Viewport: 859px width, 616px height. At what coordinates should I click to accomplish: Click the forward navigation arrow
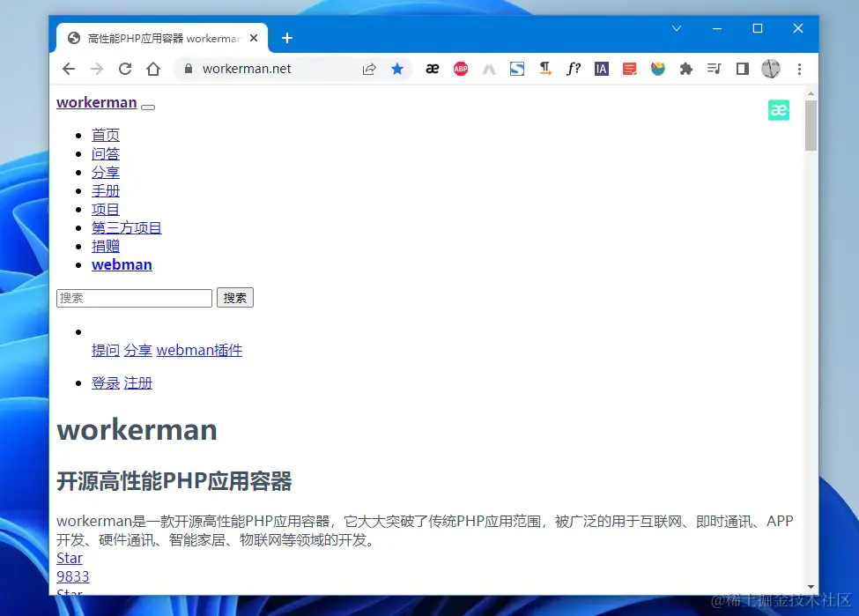coord(97,69)
